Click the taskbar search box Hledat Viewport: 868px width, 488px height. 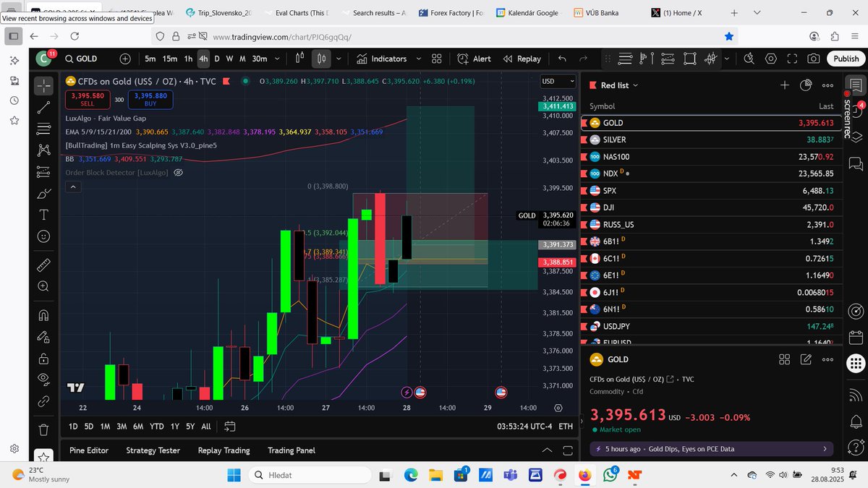click(311, 475)
